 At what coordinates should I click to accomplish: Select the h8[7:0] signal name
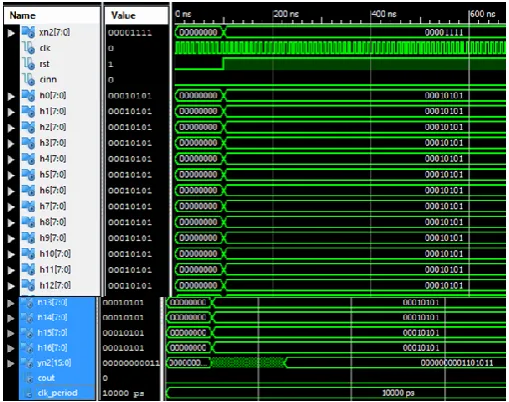pyautogui.click(x=53, y=222)
